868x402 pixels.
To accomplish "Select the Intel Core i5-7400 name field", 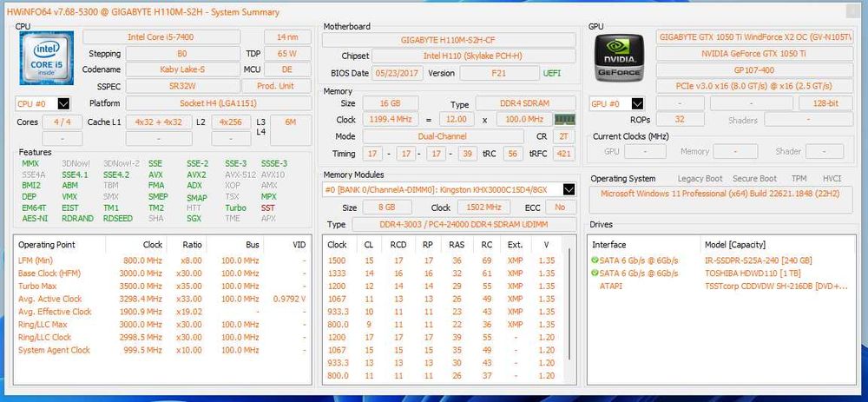I will tap(161, 37).
